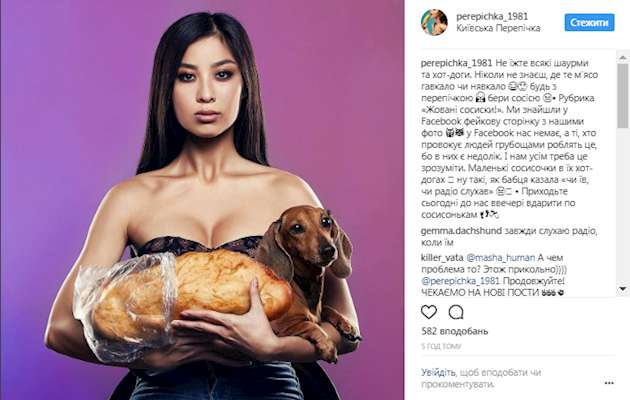
Task: Open the perepichka_1981 username in the header
Action: [x=492, y=16]
